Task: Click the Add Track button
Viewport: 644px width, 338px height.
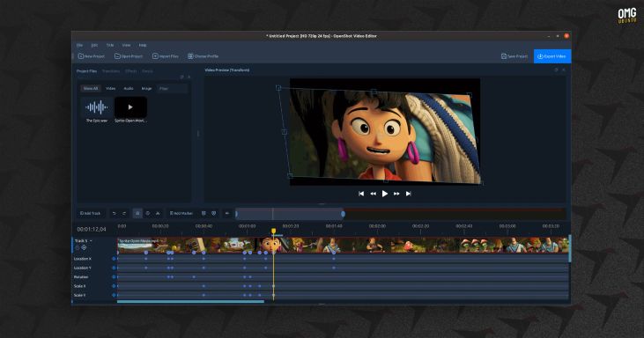Action: pos(91,213)
